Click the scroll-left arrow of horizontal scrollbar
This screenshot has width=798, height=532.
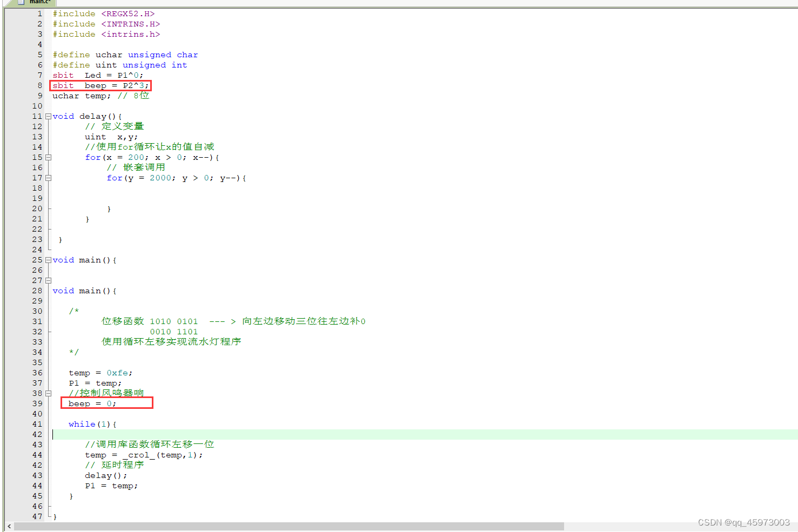point(9,526)
